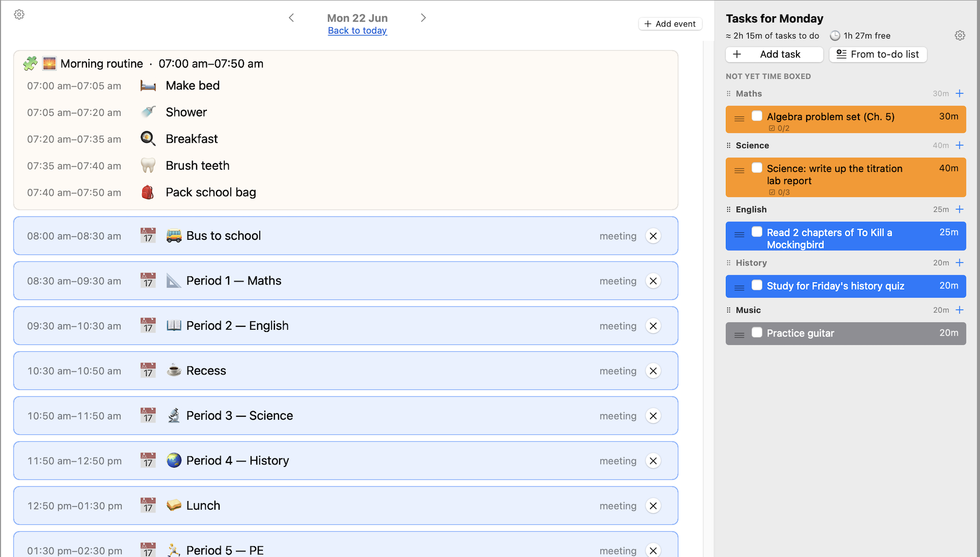Click meeting label on Period 3 — Science

618,416
